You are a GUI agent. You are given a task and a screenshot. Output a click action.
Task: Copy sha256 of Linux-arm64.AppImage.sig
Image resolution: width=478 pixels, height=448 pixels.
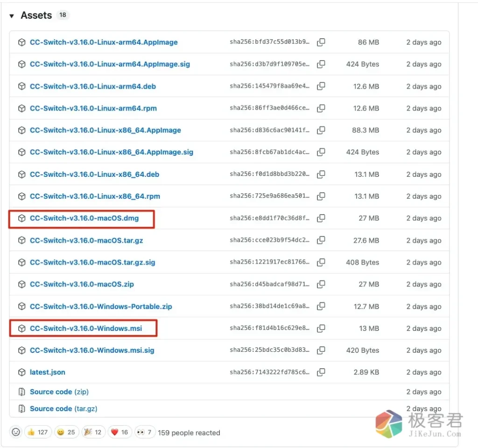tap(321, 64)
